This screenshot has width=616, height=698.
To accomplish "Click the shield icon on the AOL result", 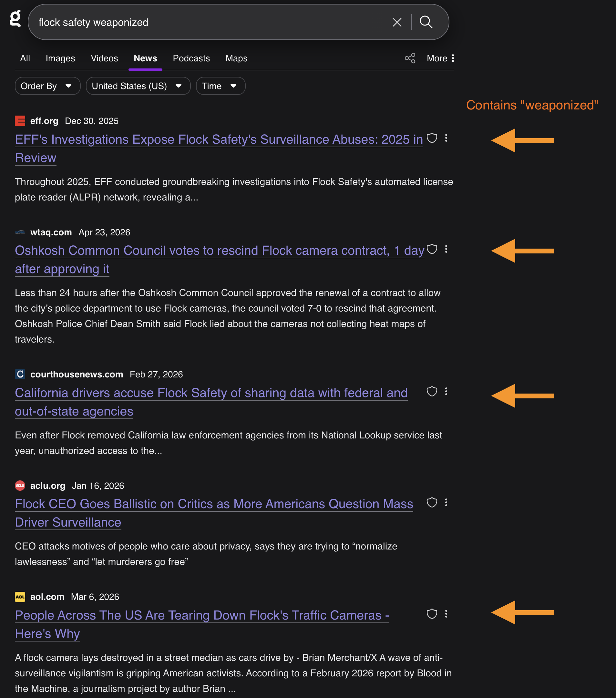I will coord(432,614).
